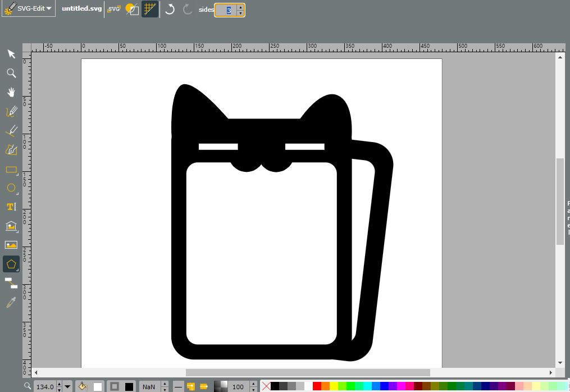The image size is (570, 392).
Task: Click the vertical scrollbar thumb
Action: click(560, 202)
